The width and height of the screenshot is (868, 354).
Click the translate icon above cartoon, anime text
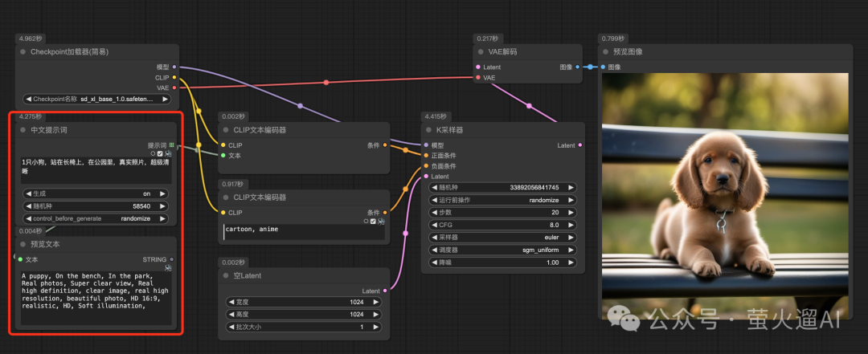coord(381,221)
